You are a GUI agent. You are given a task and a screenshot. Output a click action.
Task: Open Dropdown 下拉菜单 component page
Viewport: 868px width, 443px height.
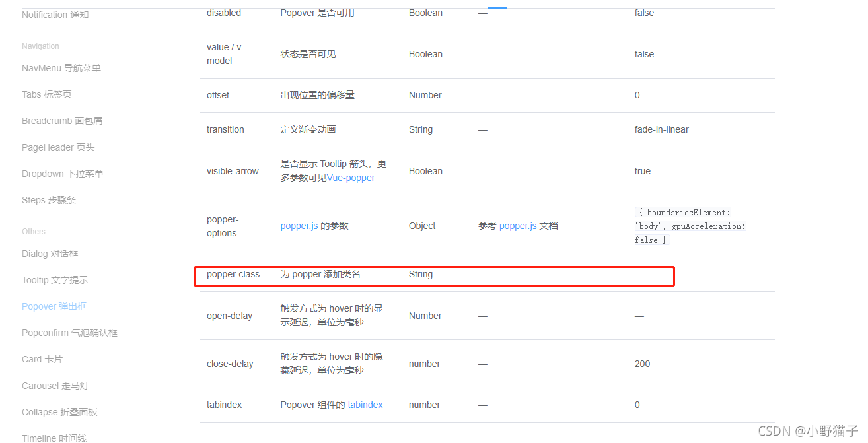(62, 173)
